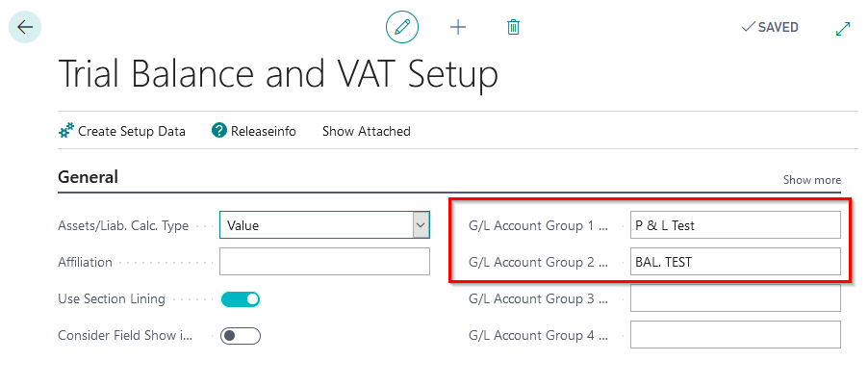Click the empty G/L Account Group 3 field
The height and width of the screenshot is (387, 868).
pos(735,298)
